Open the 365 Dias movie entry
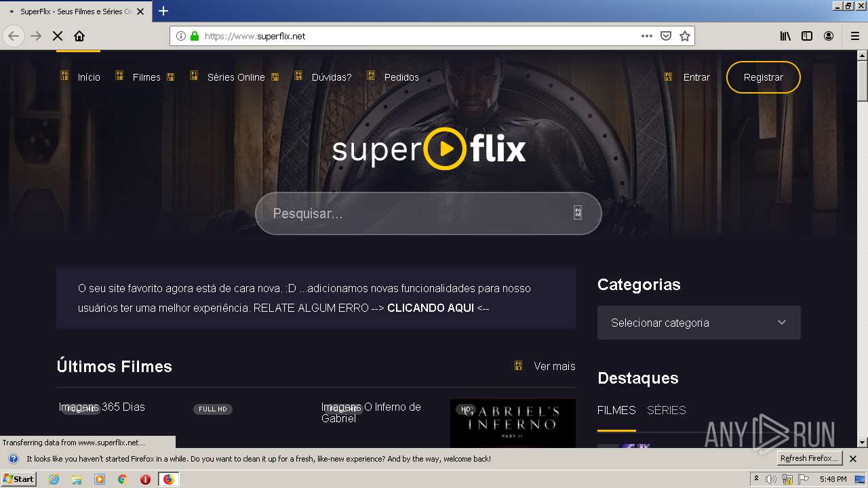Screen dimensions: 868x488 pyautogui.click(x=102, y=407)
